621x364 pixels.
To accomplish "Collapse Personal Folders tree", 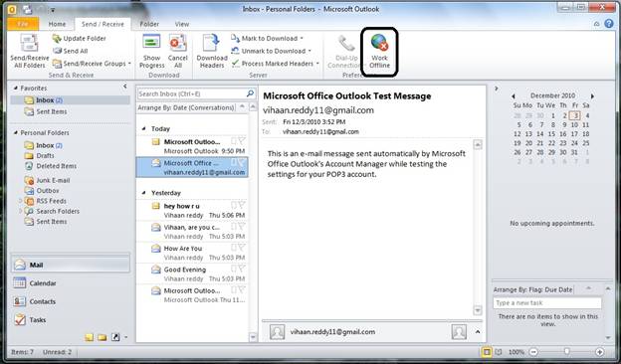I will [x=16, y=133].
